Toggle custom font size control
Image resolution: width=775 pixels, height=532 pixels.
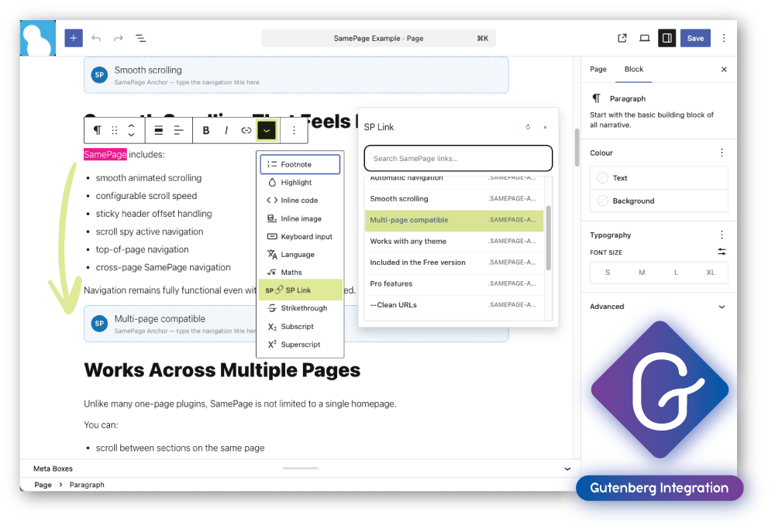[722, 252]
